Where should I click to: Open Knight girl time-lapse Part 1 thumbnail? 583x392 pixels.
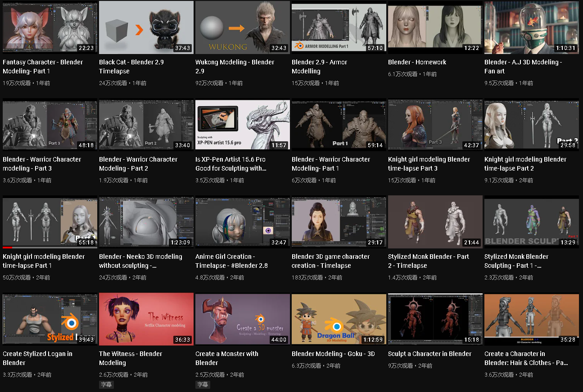(50, 221)
